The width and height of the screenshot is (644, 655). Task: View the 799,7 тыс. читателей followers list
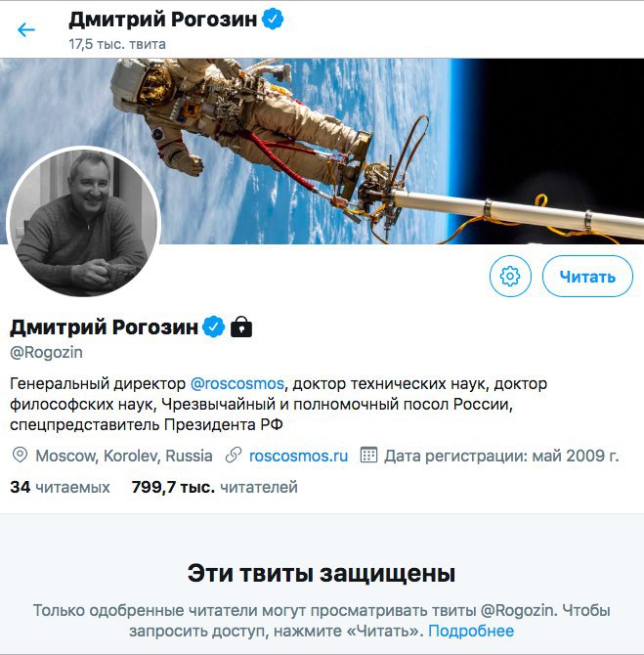(x=215, y=487)
